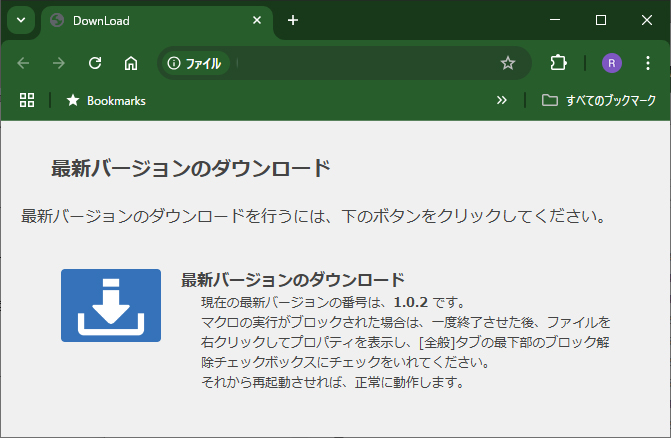Viewport: 671px width, 438px height.
Task: Reload the current page
Action: coord(95,63)
